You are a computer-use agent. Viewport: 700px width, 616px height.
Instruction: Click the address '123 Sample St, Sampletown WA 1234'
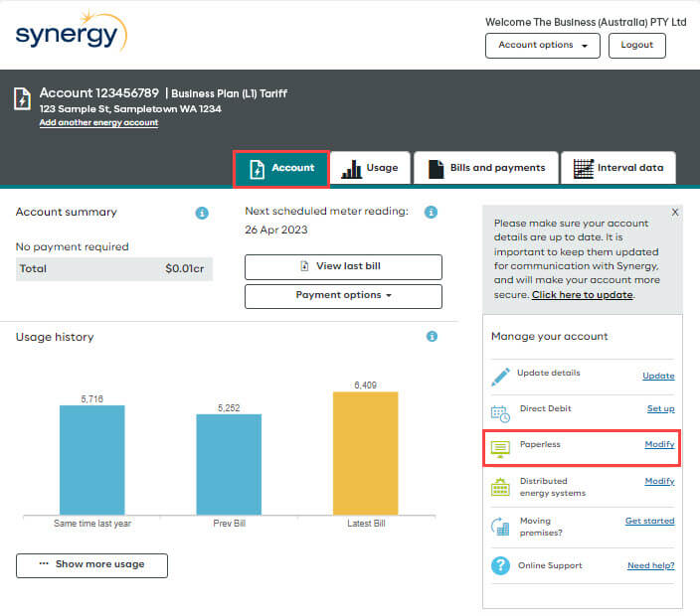coord(130,109)
